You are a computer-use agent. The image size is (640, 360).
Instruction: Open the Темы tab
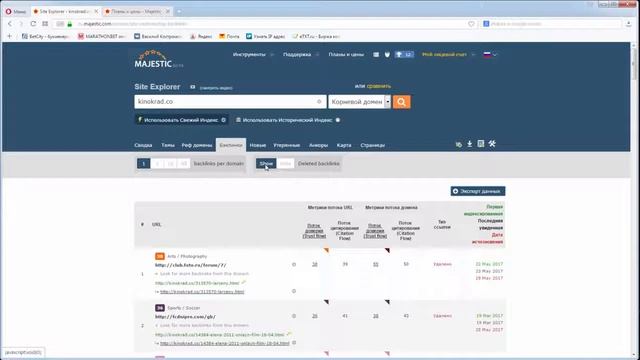click(167, 145)
